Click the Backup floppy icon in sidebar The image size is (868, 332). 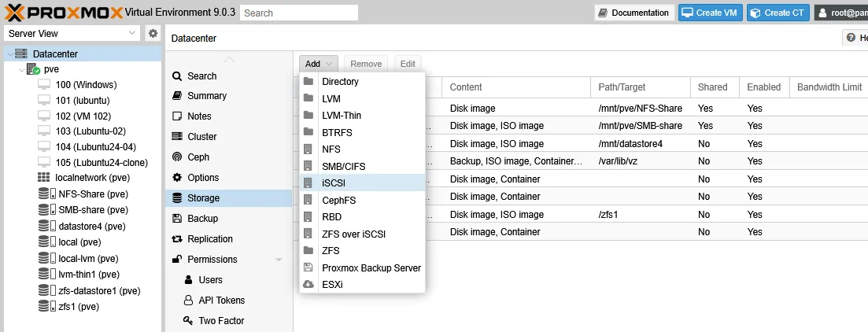tap(177, 218)
